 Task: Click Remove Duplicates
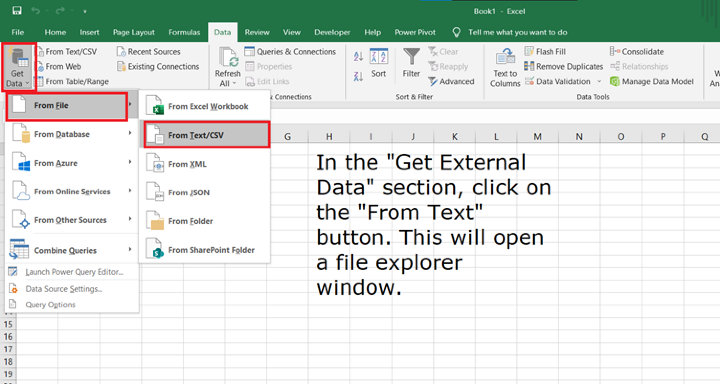click(563, 67)
